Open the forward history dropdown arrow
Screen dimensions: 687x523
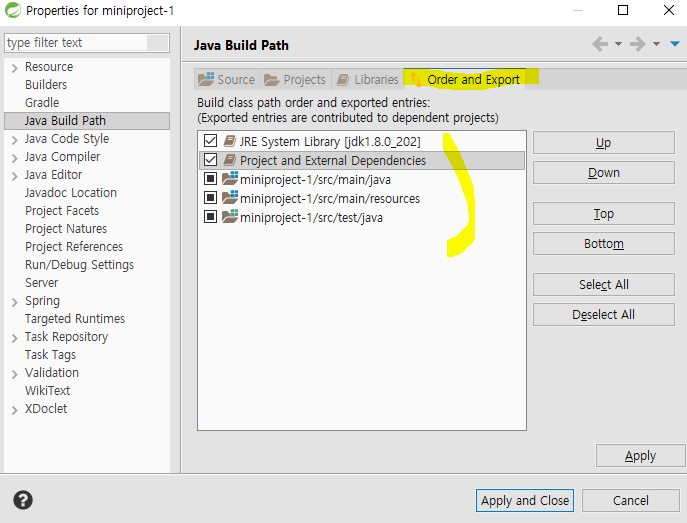(656, 44)
